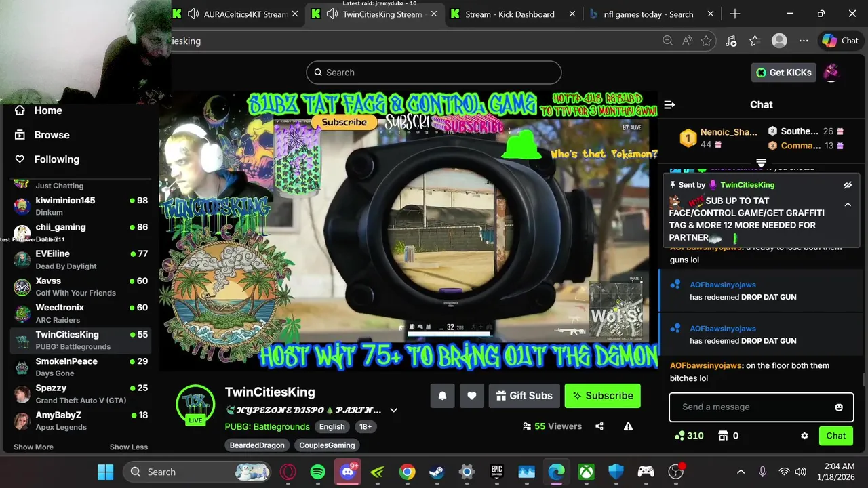Click Show Less in sidebar

tap(129, 447)
